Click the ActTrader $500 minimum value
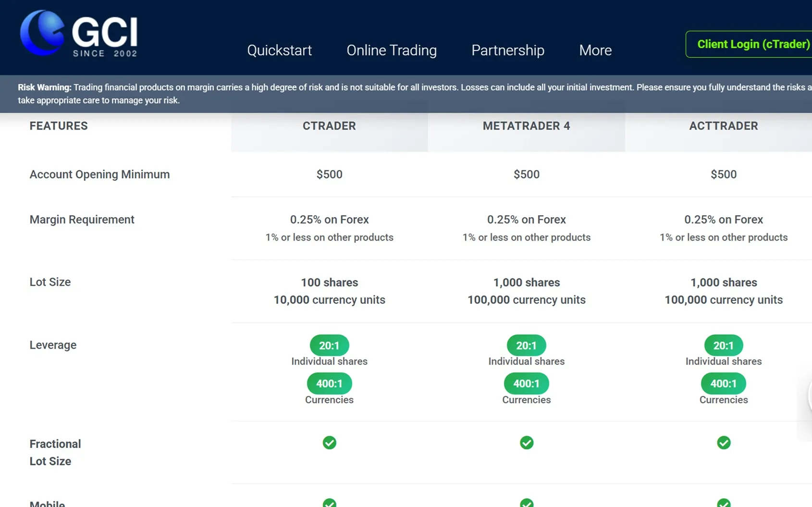The width and height of the screenshot is (812, 507). (724, 174)
